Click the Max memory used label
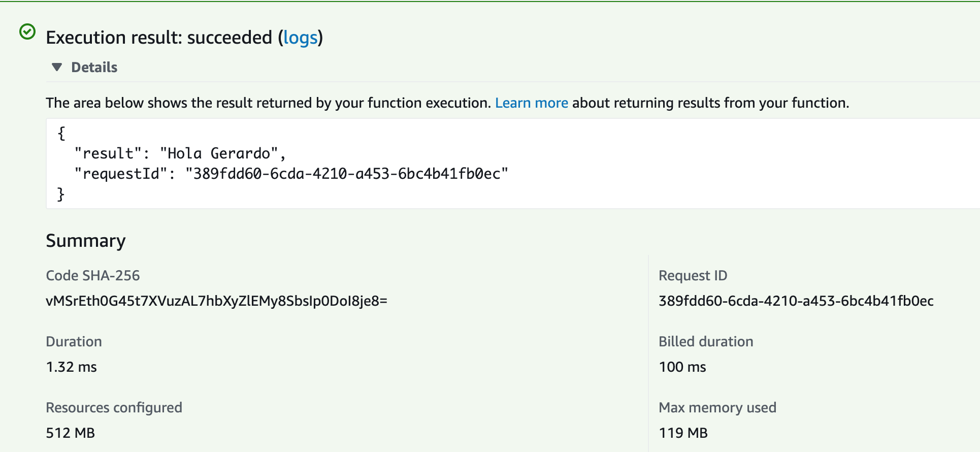This screenshot has height=452, width=980. (717, 408)
